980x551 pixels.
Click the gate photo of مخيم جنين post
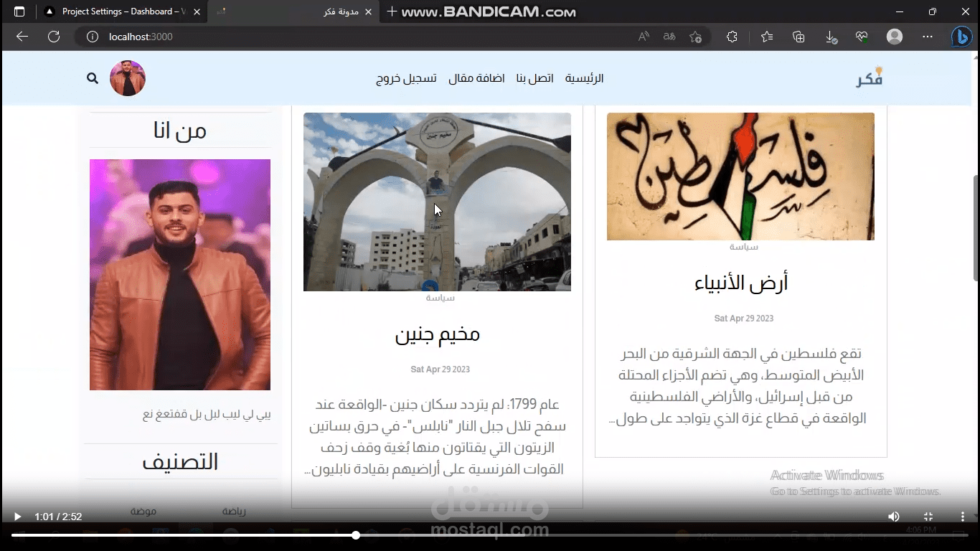pyautogui.click(x=437, y=202)
